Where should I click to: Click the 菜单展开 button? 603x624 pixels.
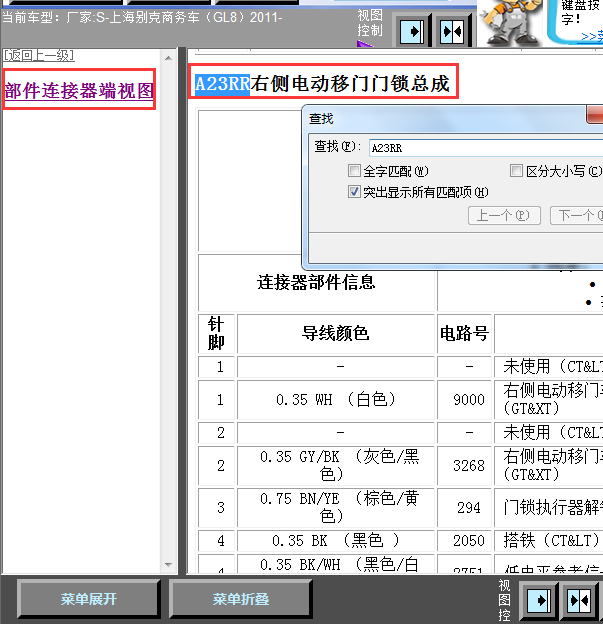89,599
